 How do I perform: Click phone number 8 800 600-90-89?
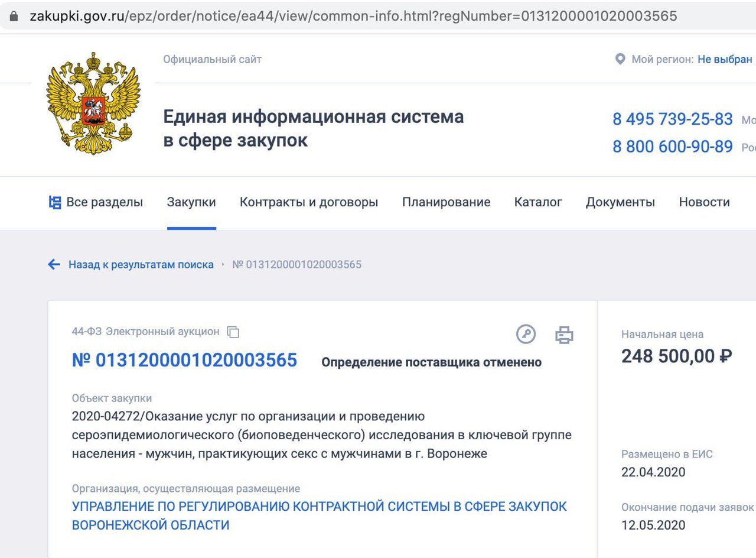(673, 147)
